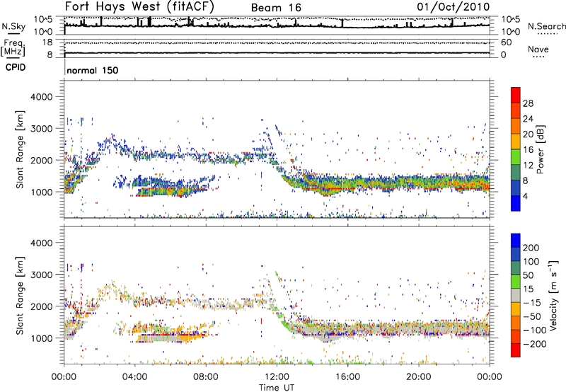Click the Time UT axis title
The width and height of the screenshot is (566, 392).
pyautogui.click(x=277, y=388)
